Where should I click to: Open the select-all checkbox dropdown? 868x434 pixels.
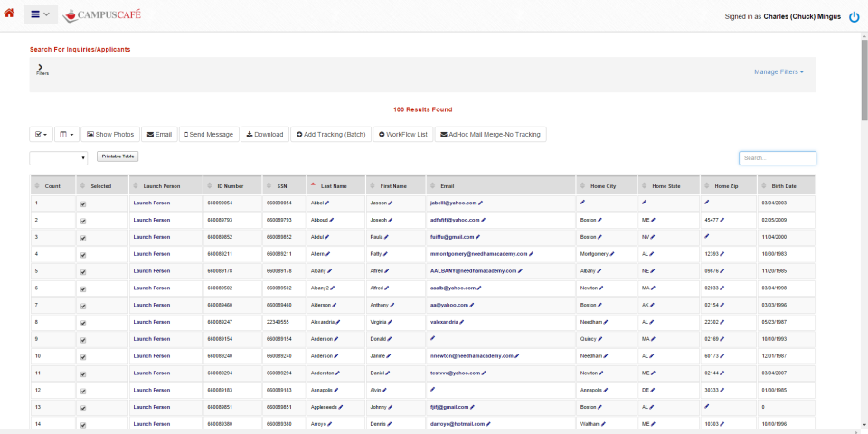41,135
